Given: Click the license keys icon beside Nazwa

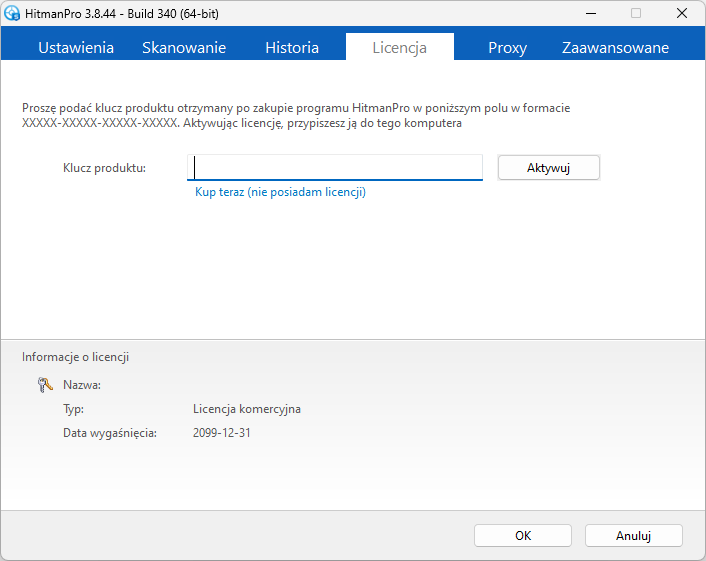Looking at the screenshot, I should [x=45, y=385].
